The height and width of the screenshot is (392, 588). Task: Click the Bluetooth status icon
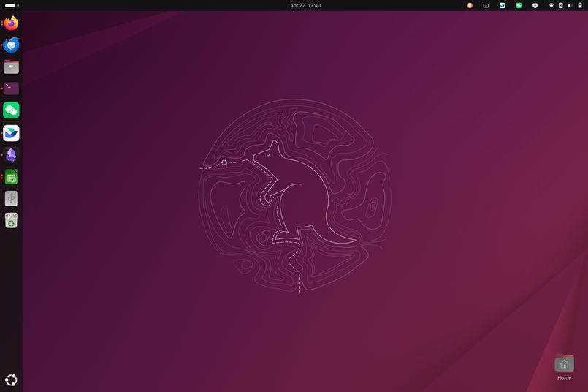pyautogui.click(x=561, y=5)
